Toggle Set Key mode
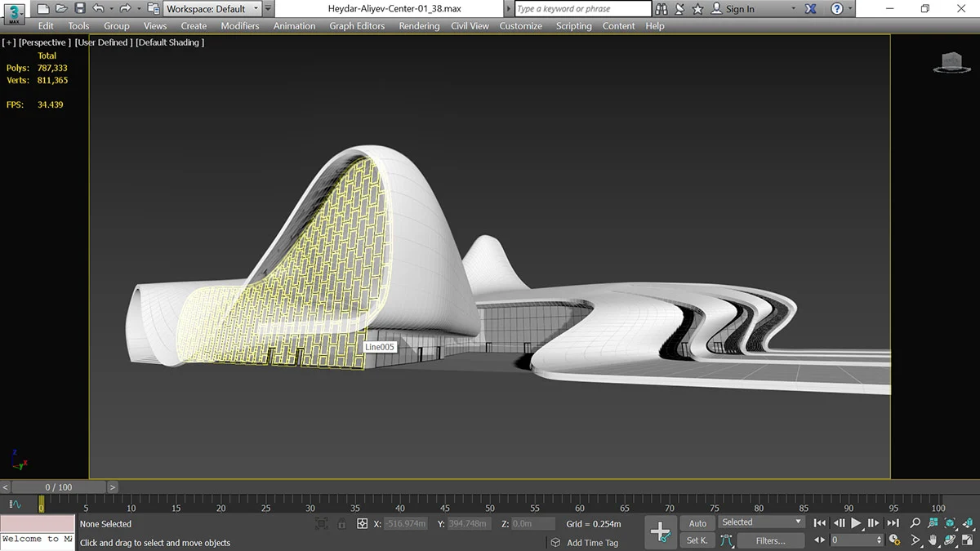 (x=697, y=540)
